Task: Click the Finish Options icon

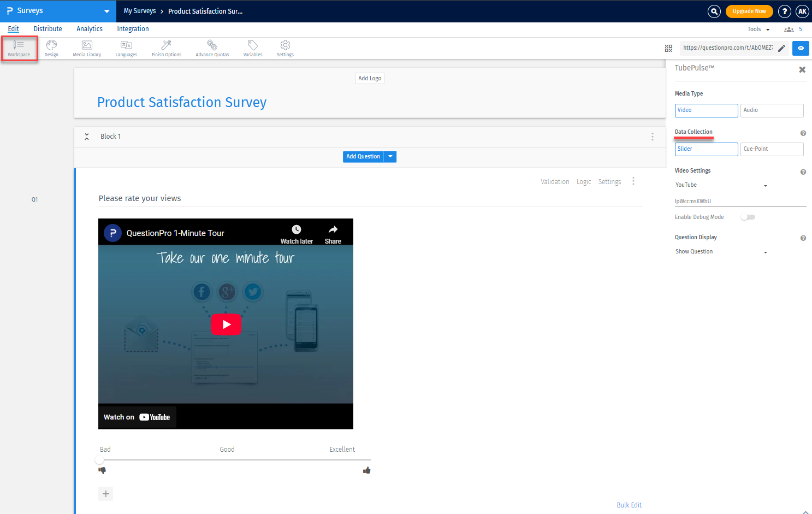Action: (x=166, y=48)
